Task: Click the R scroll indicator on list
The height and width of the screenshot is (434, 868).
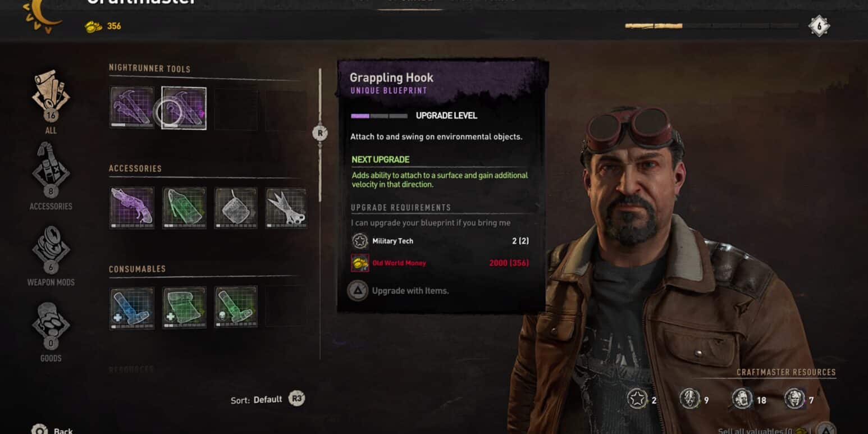Action: pyautogui.click(x=319, y=134)
